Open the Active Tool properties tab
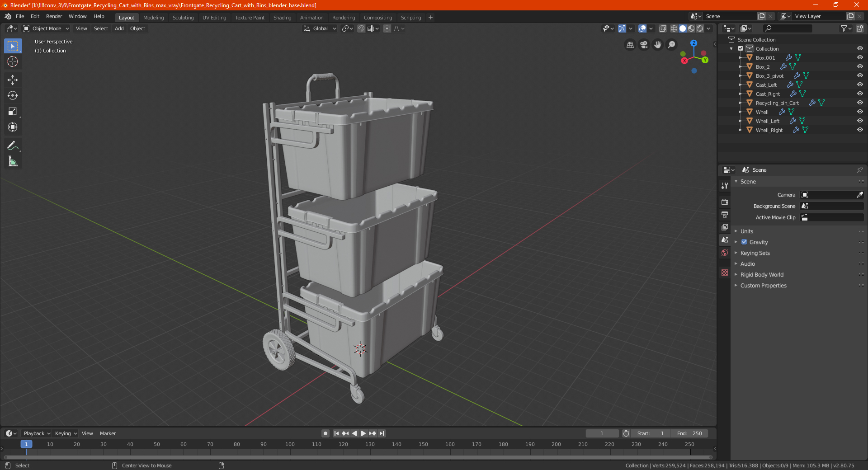868x470 pixels. pyautogui.click(x=725, y=186)
